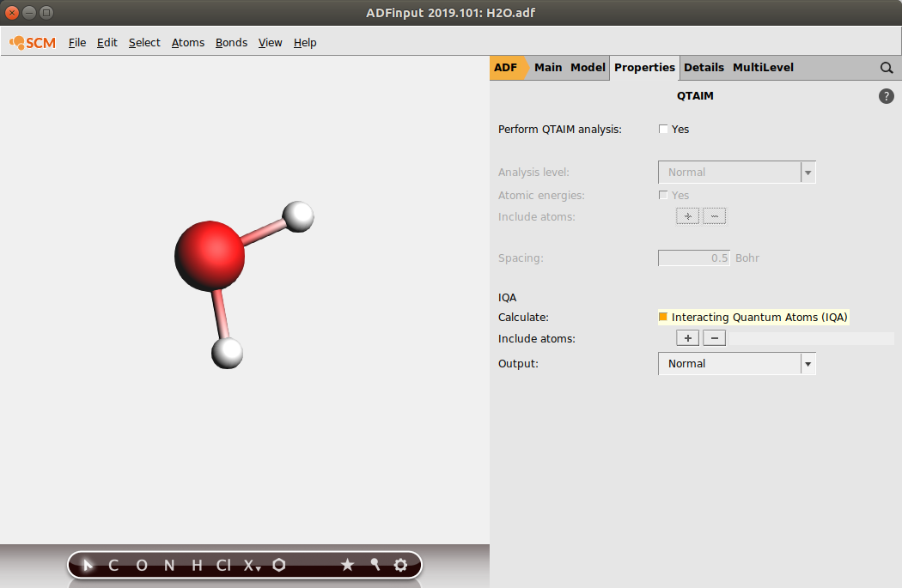Select the upper hydrogen atom
Screen dimensions: 902x588
coord(299,216)
